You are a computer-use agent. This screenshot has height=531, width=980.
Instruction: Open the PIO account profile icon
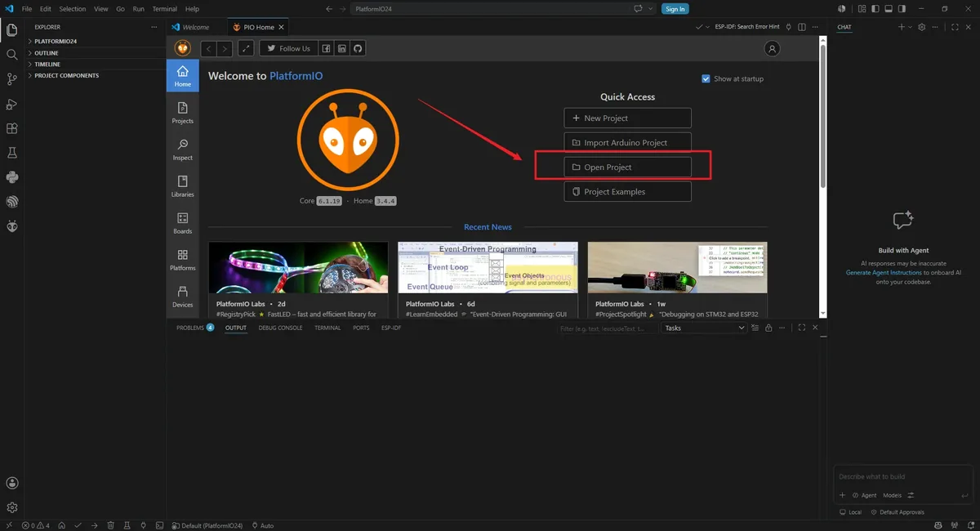pyautogui.click(x=772, y=49)
